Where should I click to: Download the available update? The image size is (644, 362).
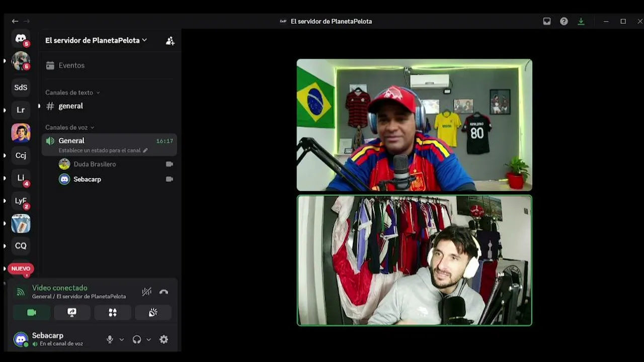581,21
